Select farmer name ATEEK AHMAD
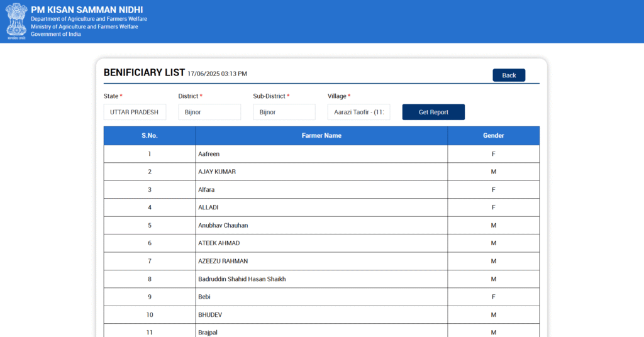 (219, 243)
